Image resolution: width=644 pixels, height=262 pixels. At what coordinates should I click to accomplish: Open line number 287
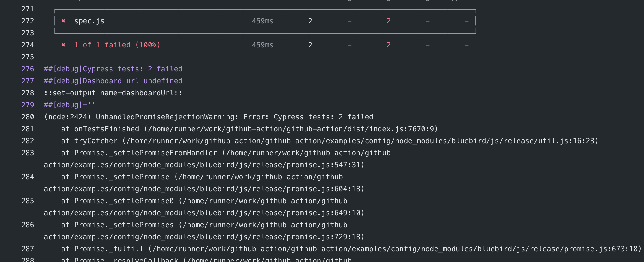(x=28, y=249)
